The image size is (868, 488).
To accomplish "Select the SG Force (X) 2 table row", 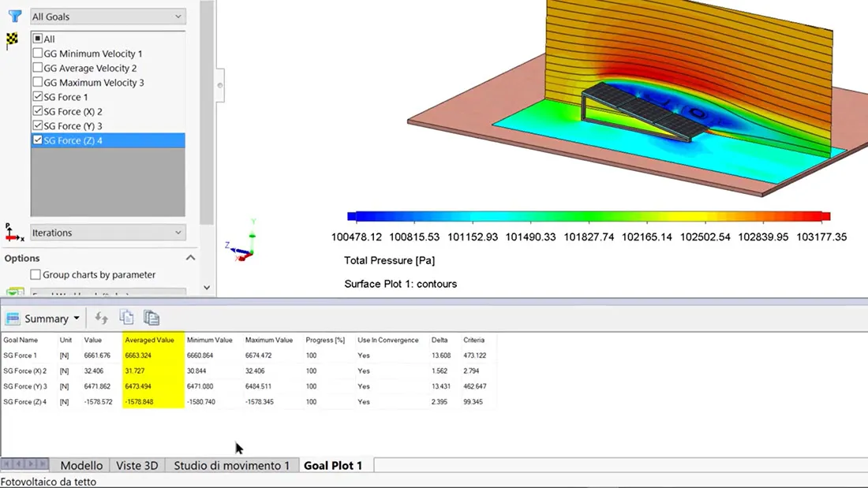I will click(249, 371).
